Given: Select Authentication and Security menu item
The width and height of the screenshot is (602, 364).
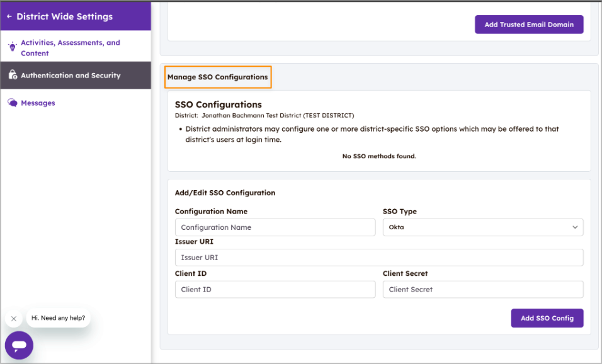Looking at the screenshot, I should [71, 76].
